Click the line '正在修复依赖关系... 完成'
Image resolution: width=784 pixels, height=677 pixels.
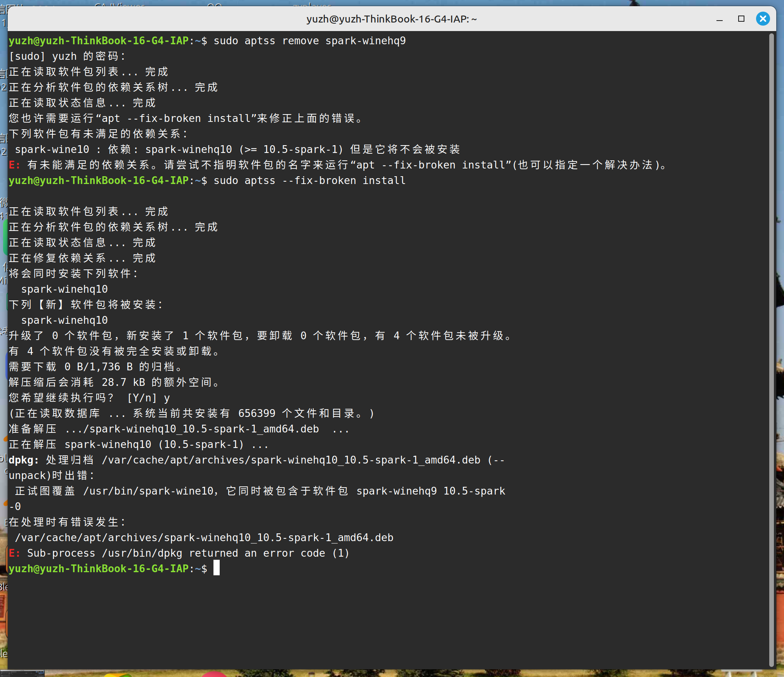pyautogui.click(x=82, y=258)
